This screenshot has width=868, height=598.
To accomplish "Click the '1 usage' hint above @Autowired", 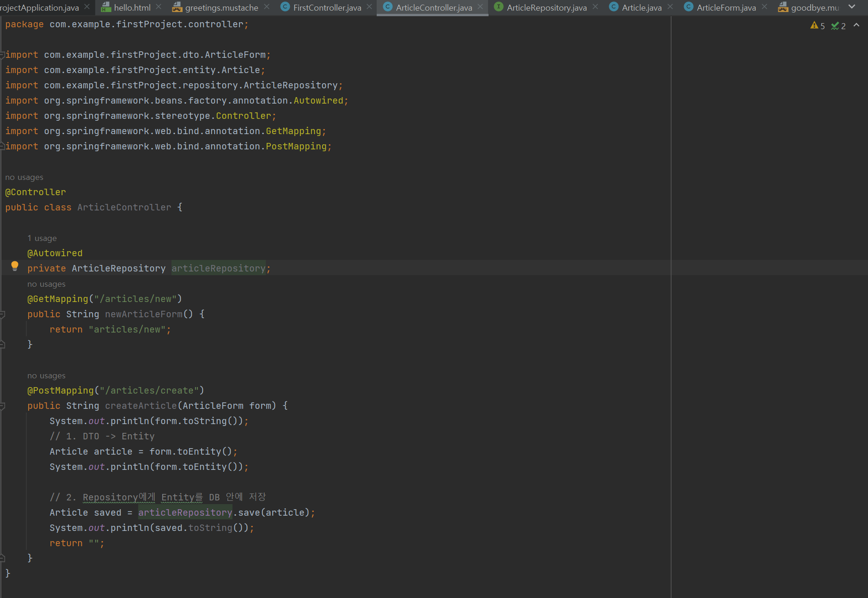I will (x=42, y=238).
